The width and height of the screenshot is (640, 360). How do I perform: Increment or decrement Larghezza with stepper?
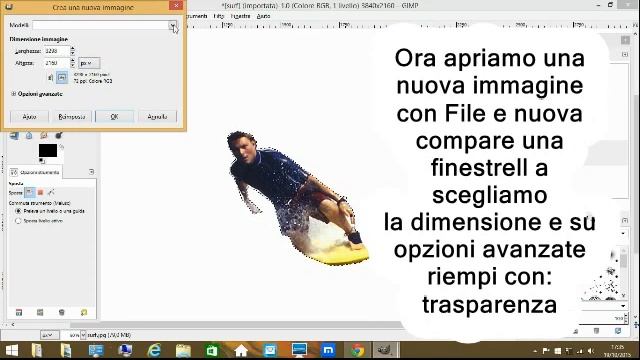[73, 51]
